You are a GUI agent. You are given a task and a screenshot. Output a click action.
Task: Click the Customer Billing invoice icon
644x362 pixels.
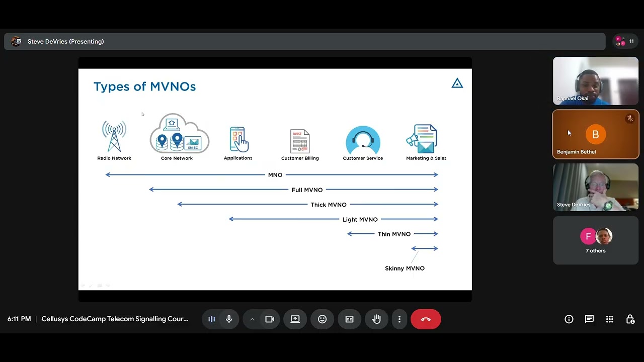pyautogui.click(x=300, y=141)
